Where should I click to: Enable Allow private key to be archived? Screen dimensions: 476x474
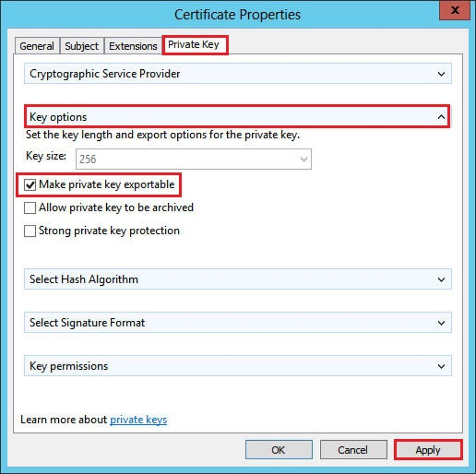point(30,208)
